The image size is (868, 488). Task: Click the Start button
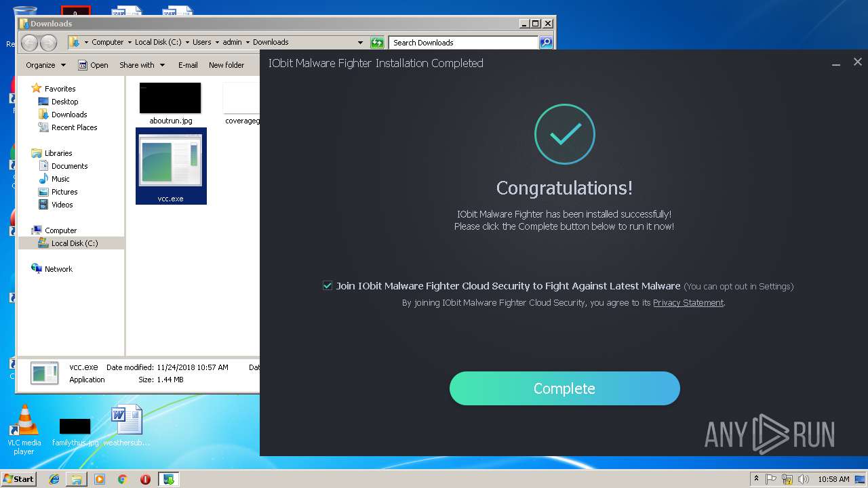(x=18, y=479)
